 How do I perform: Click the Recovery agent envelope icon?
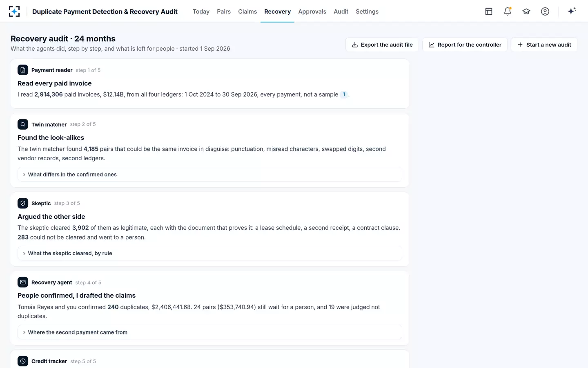click(23, 282)
